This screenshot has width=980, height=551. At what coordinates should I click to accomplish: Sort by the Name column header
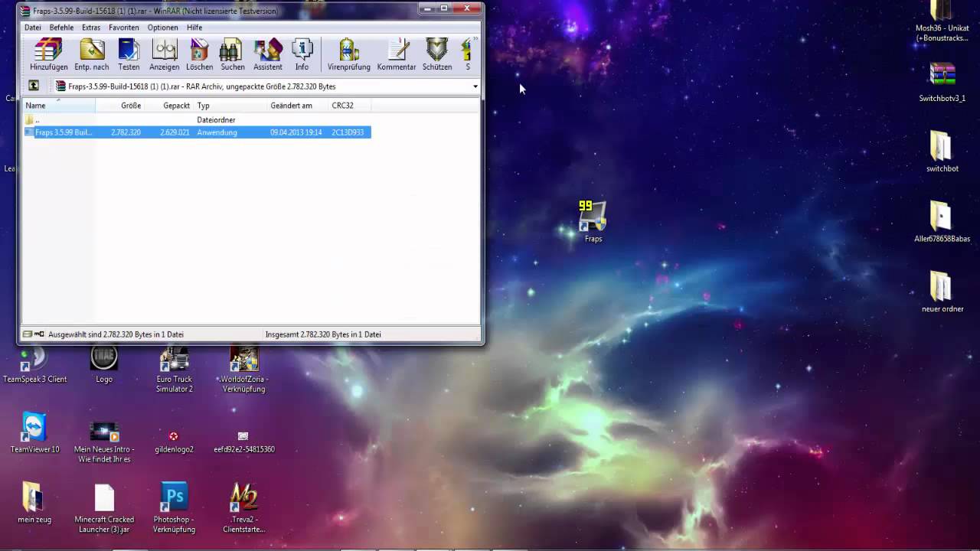(x=59, y=106)
